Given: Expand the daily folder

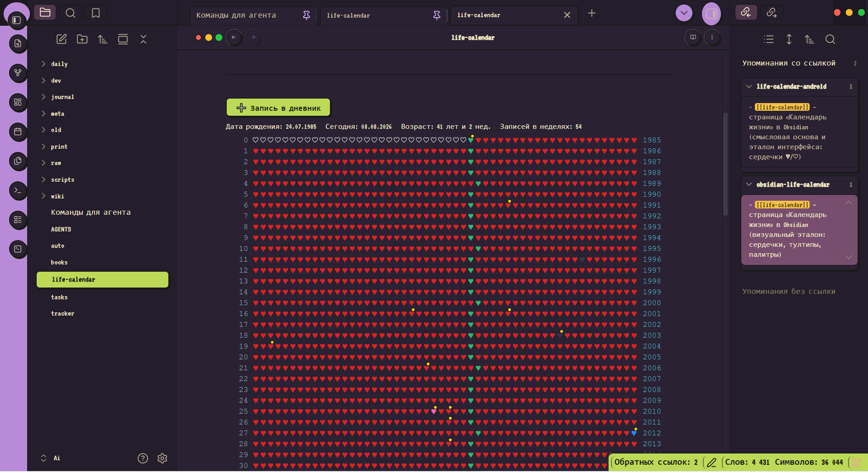Looking at the screenshot, I should pos(43,64).
